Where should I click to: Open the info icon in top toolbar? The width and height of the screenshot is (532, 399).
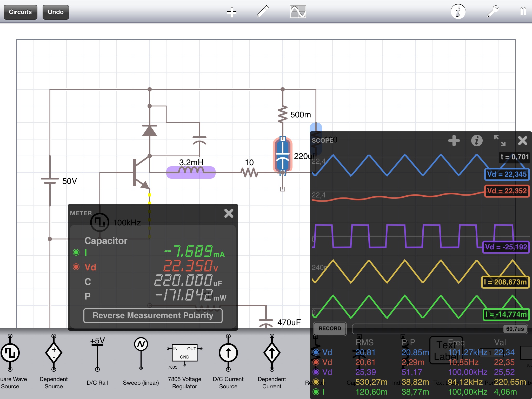[458, 12]
